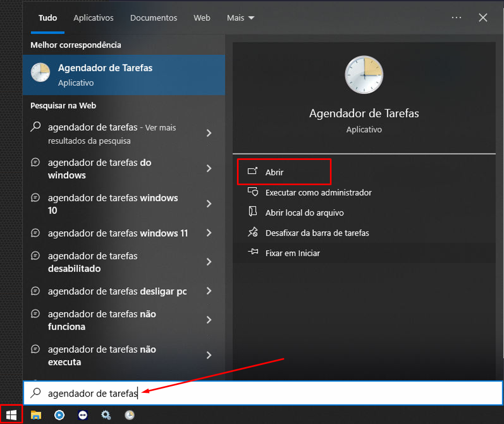The image size is (504, 424).
Task: Expand arrow for 'agendador de tarefas desabilitado'
Action: point(209,261)
